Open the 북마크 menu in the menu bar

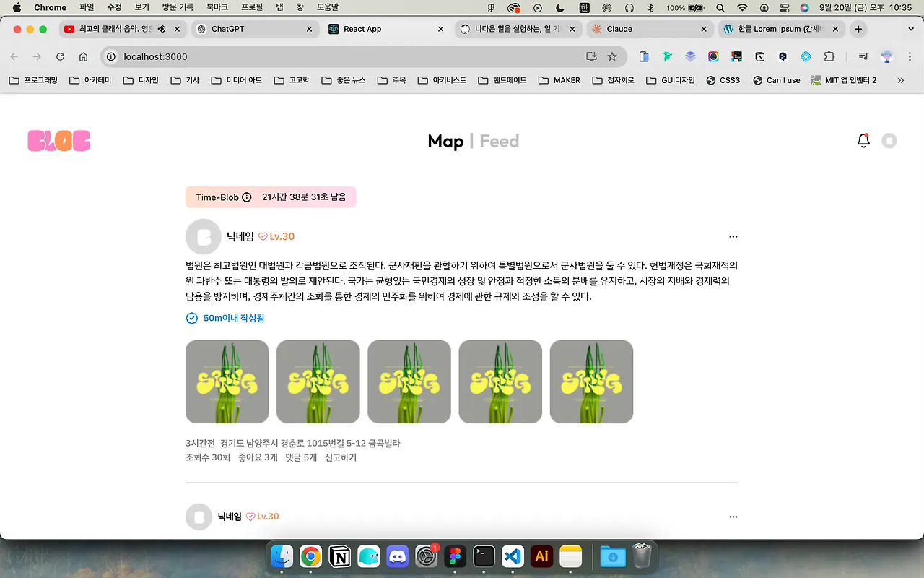click(x=217, y=8)
